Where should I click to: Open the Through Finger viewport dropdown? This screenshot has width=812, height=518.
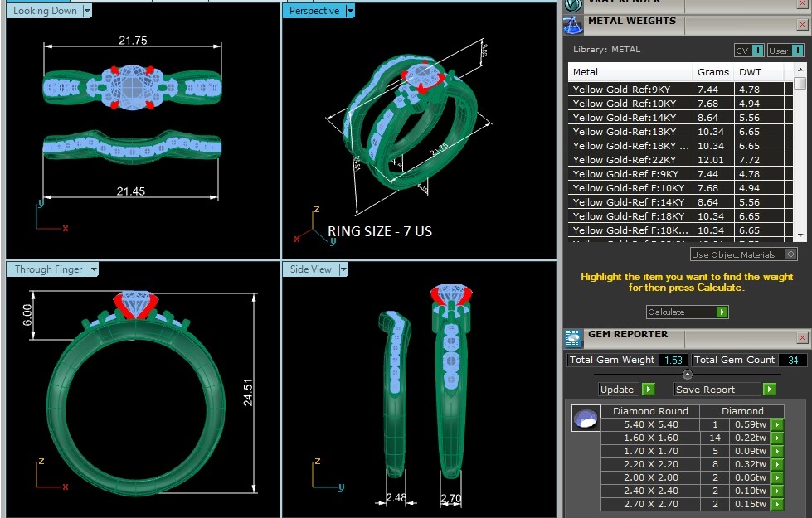pyautogui.click(x=93, y=269)
